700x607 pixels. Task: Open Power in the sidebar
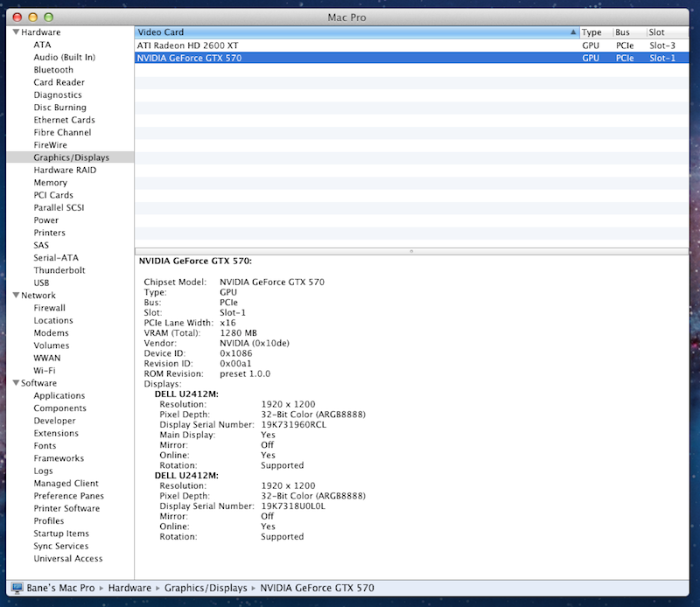[46, 220]
